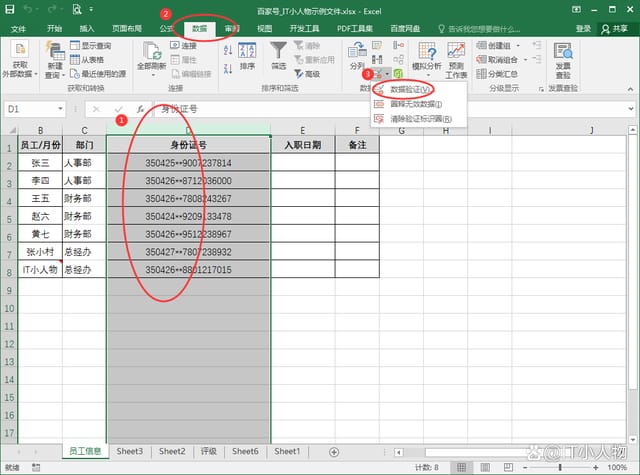Click 最近使用的源
The image size is (640, 475).
click(x=98, y=74)
